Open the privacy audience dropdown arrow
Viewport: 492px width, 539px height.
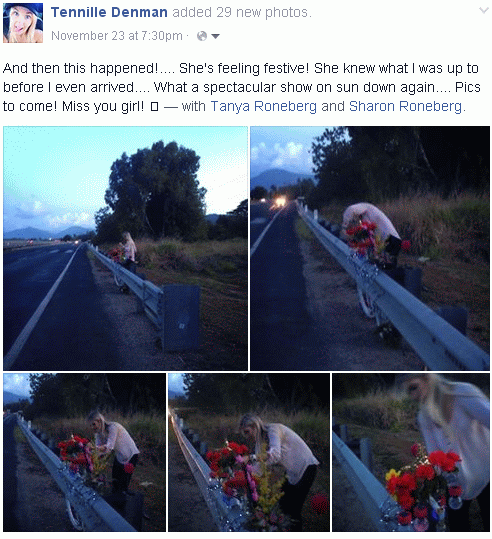[x=215, y=36]
